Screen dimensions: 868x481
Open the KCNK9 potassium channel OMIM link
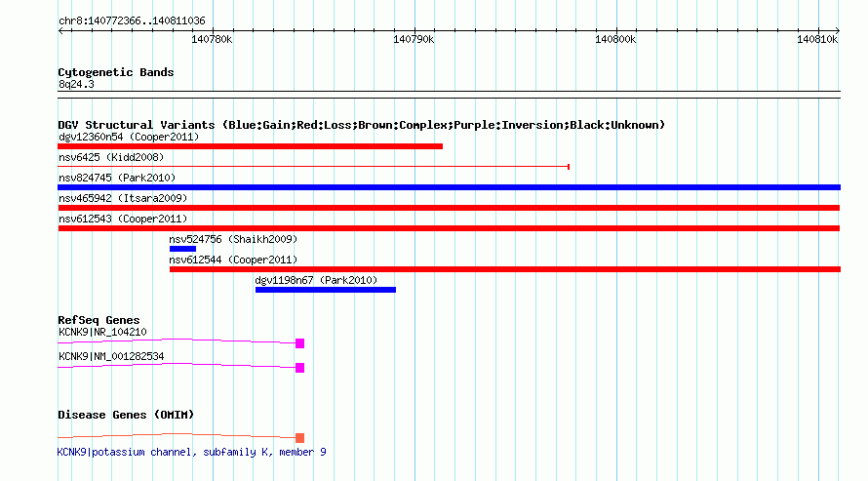pos(191,452)
